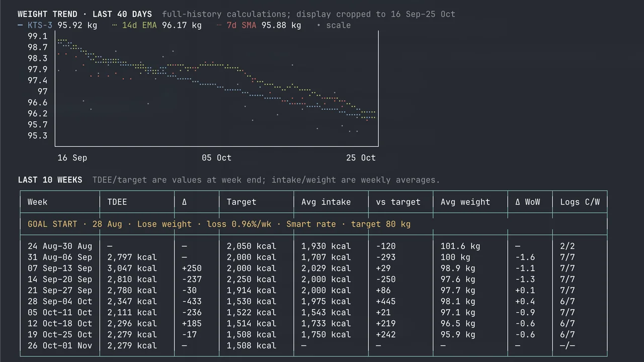The height and width of the screenshot is (362, 644).
Task: Click the WoW change value -1.6
Action: click(525, 257)
